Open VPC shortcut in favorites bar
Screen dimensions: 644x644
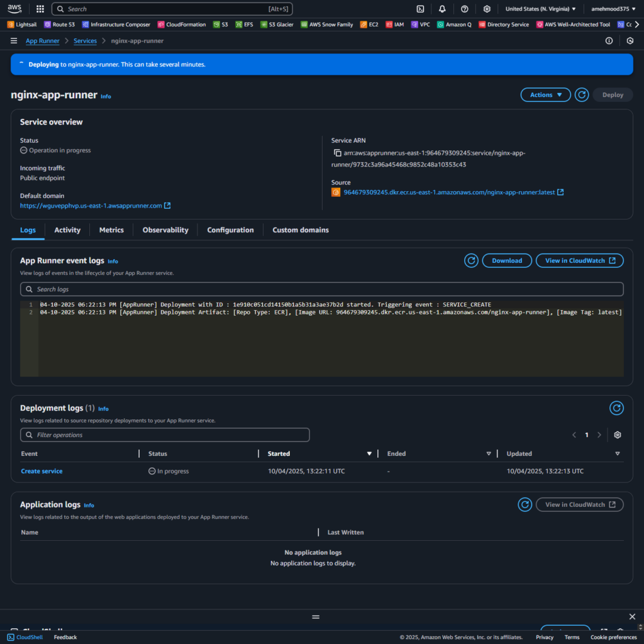[421, 25]
